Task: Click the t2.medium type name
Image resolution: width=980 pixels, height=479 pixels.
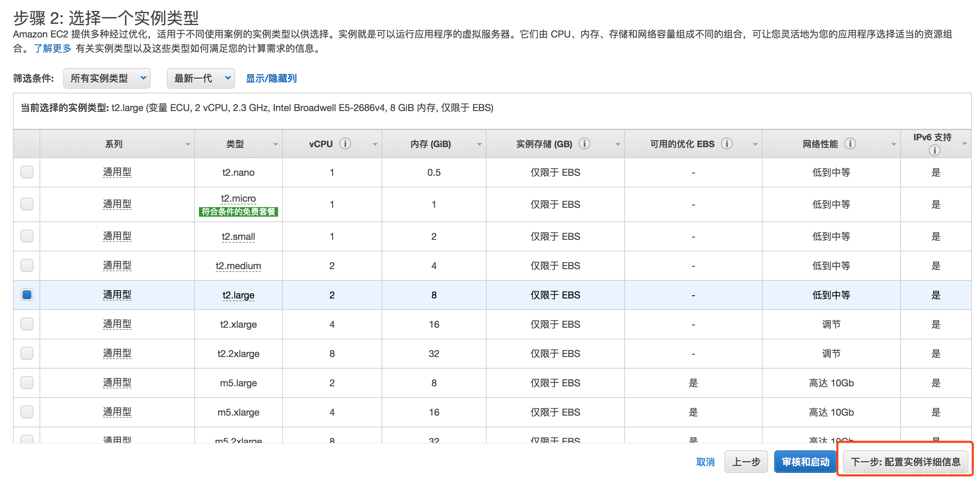Action: click(x=238, y=265)
